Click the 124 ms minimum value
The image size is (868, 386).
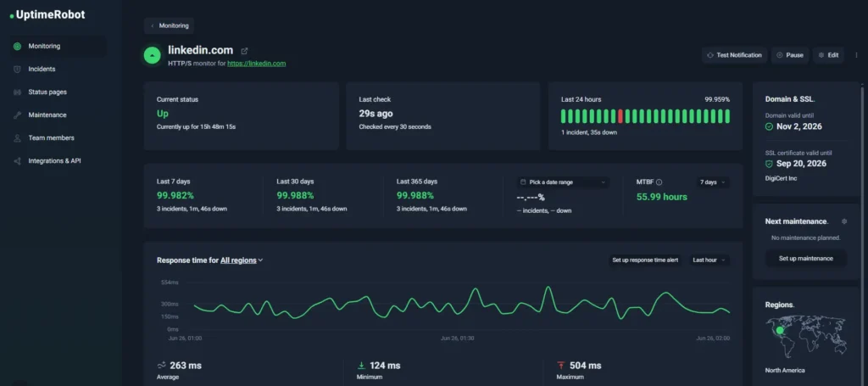click(x=384, y=366)
